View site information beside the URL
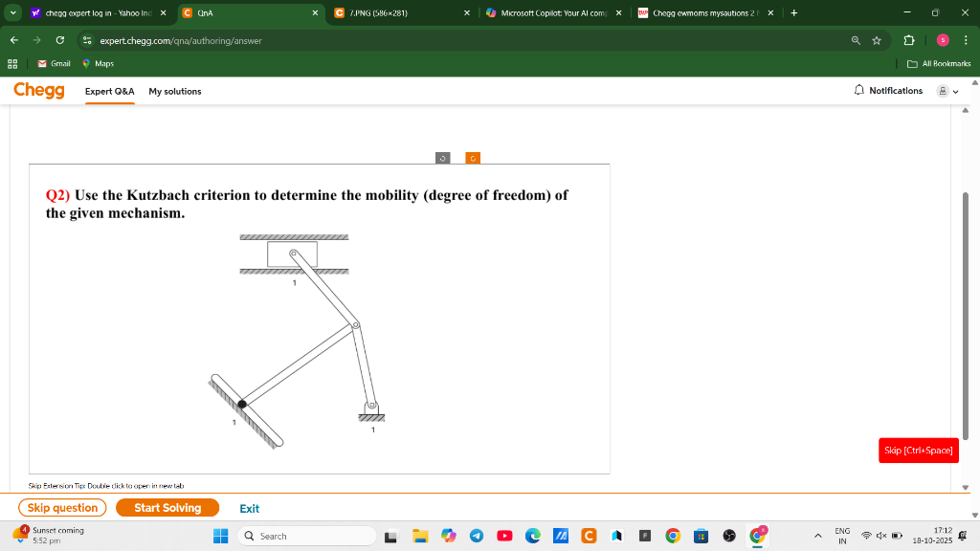 pyautogui.click(x=87, y=40)
